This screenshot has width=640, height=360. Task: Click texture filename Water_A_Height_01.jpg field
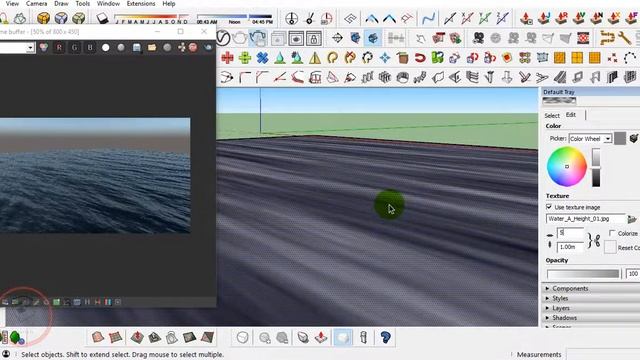pyautogui.click(x=586, y=219)
